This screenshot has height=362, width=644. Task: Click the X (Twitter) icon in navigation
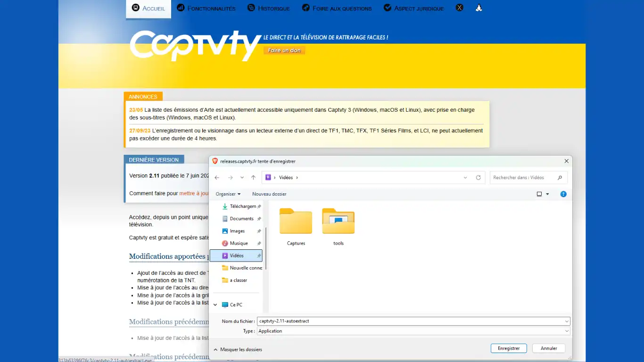point(459,8)
